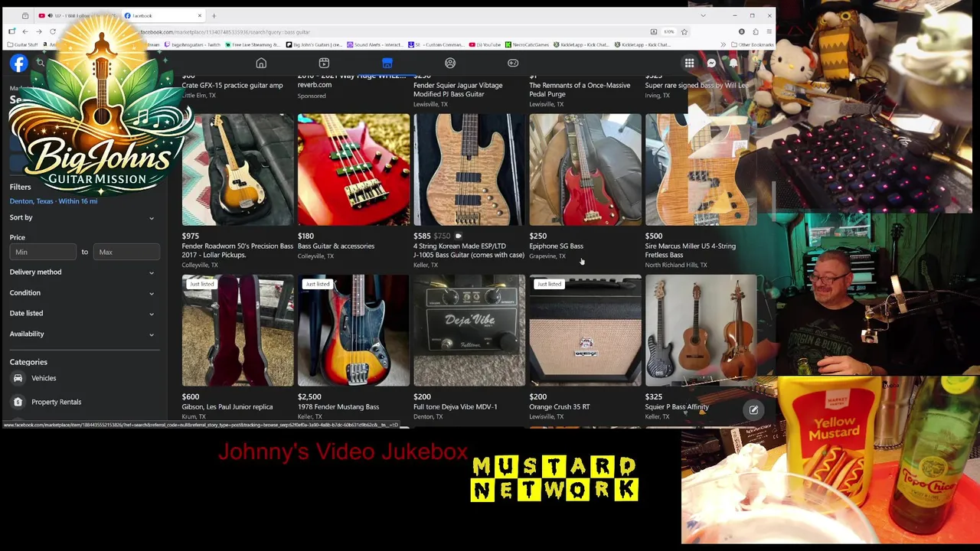Click the Property Rentals category icon

tap(18, 402)
